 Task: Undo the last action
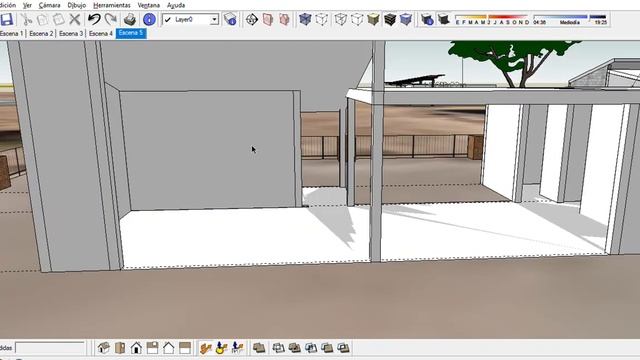tap(94, 19)
